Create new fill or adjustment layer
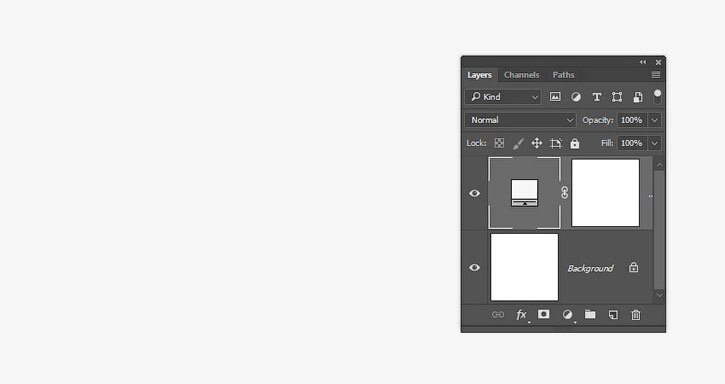 tap(567, 315)
